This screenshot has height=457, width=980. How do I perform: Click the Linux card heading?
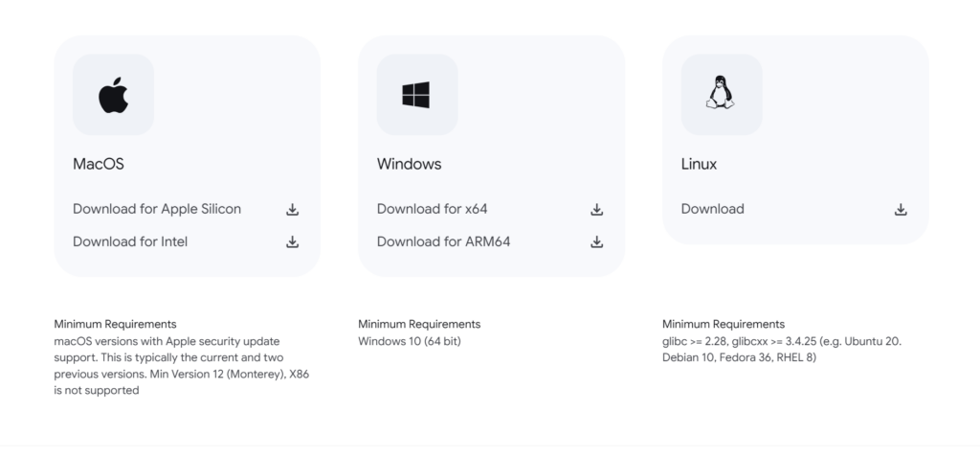pos(699,164)
